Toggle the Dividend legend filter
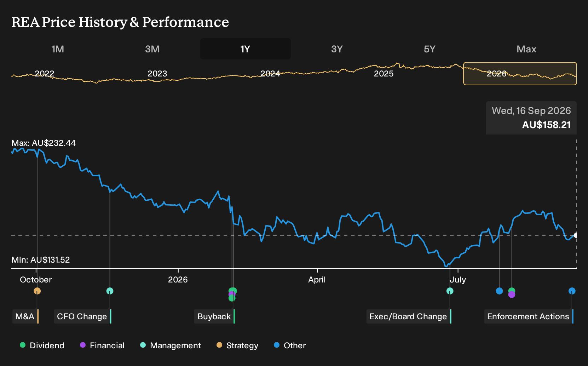The height and width of the screenshot is (366, 588). (x=42, y=345)
